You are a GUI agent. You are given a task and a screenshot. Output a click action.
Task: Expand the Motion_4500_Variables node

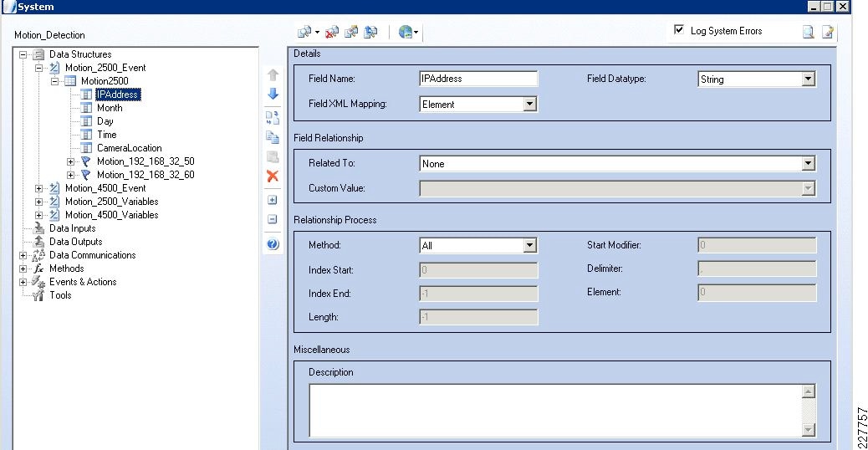click(38, 215)
